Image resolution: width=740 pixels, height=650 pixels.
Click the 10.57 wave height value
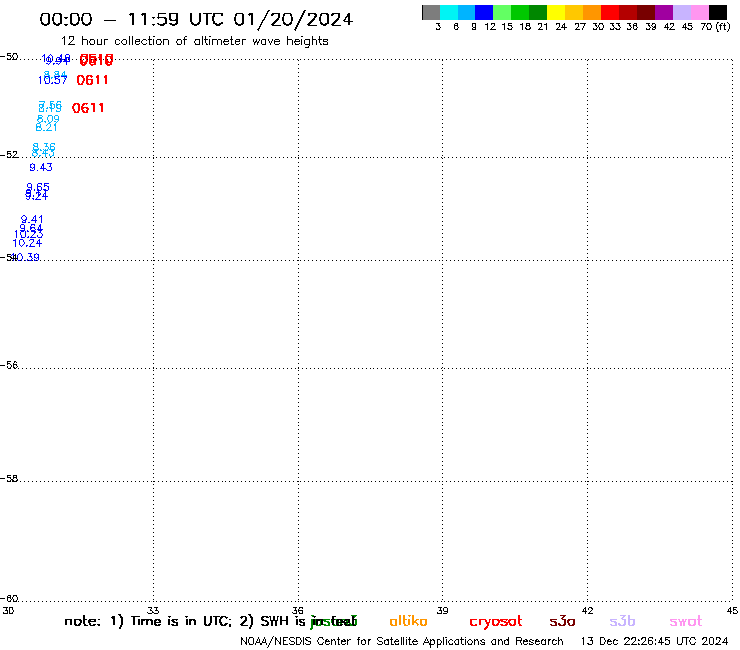(x=52, y=80)
